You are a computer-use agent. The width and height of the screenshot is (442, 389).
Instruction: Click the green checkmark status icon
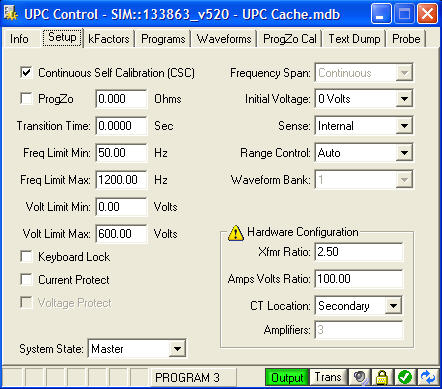tap(405, 377)
